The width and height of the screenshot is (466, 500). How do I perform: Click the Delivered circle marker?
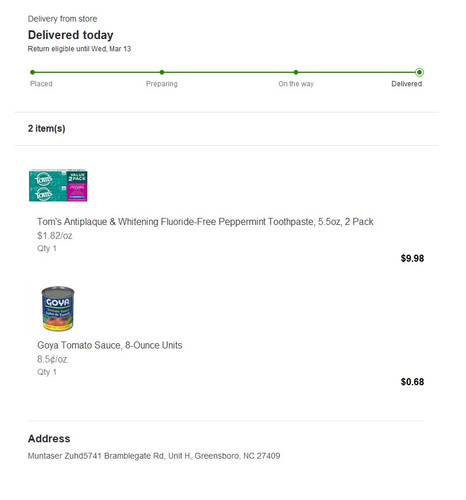pyautogui.click(x=419, y=72)
